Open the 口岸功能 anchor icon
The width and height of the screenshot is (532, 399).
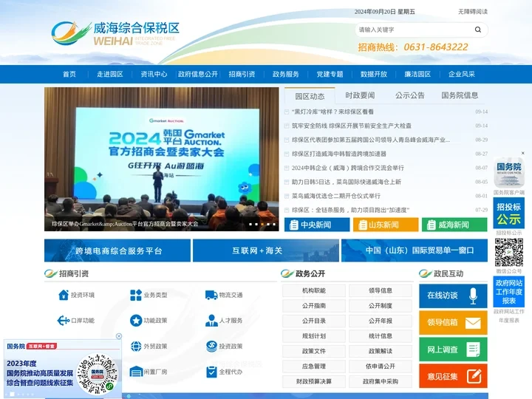point(63,320)
